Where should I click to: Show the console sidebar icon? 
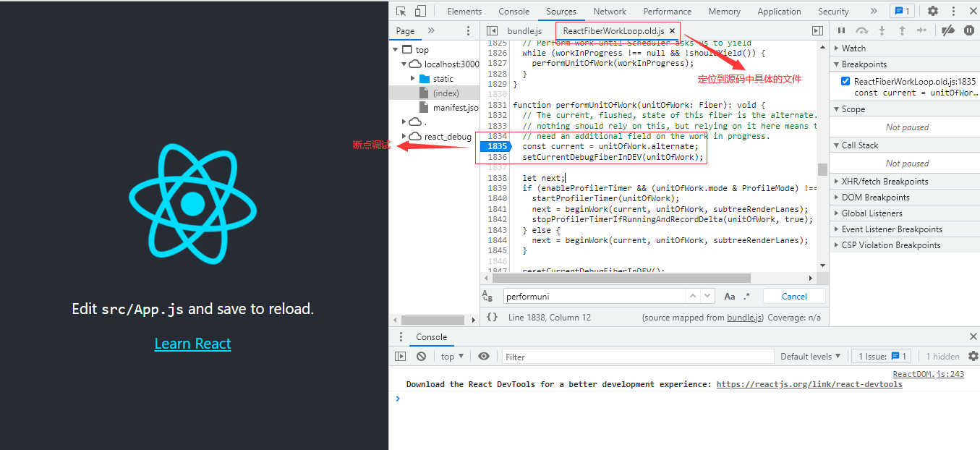(x=400, y=356)
